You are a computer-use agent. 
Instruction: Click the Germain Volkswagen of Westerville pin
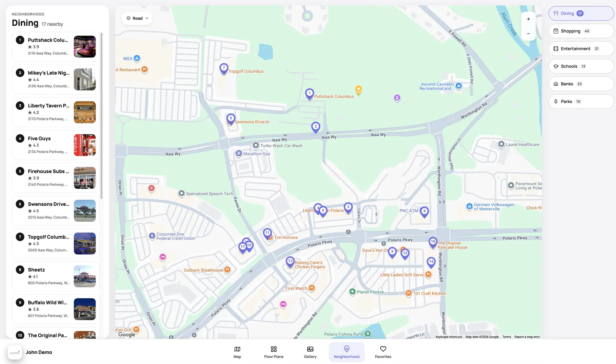coord(469,207)
